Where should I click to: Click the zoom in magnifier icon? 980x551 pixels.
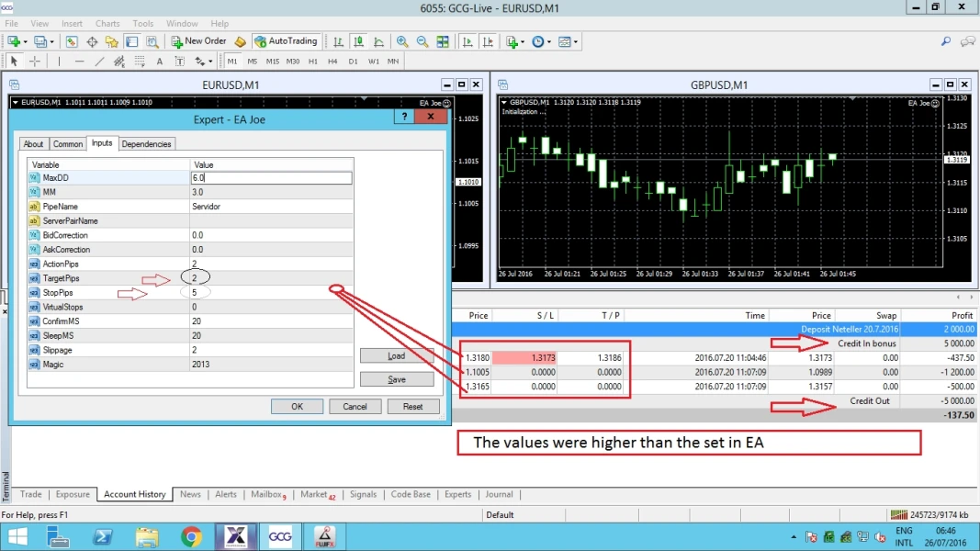[x=402, y=41]
